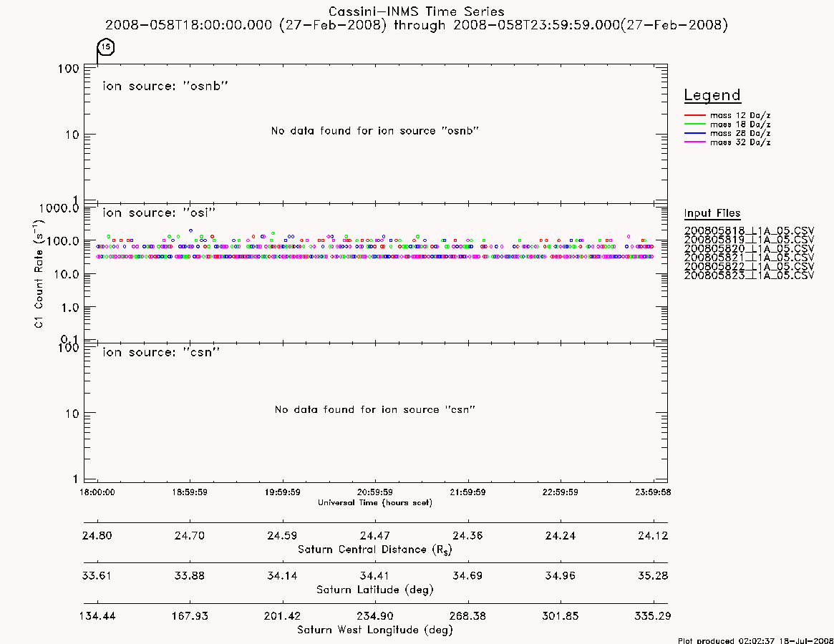This screenshot has width=834, height=644.
Task: Click the green mass 18 Da/z legend line
Action: click(x=694, y=125)
